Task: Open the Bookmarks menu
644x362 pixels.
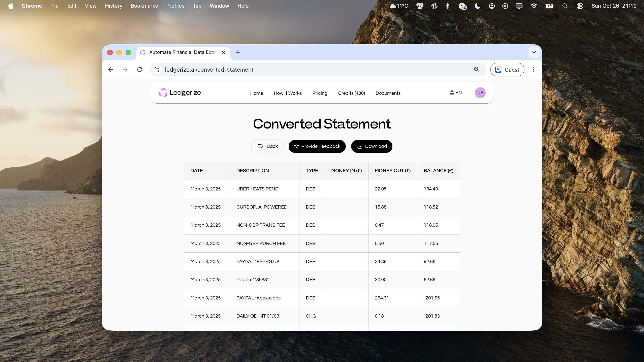Action: (x=144, y=6)
